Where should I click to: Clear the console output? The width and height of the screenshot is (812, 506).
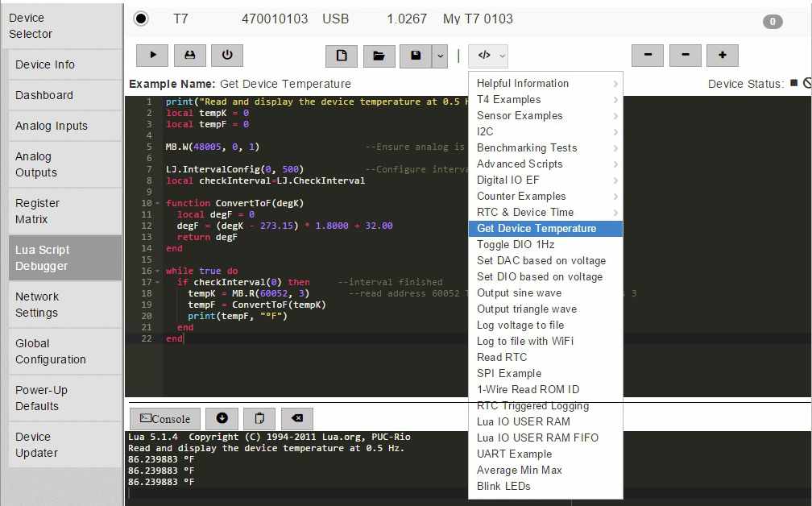tap(296, 419)
